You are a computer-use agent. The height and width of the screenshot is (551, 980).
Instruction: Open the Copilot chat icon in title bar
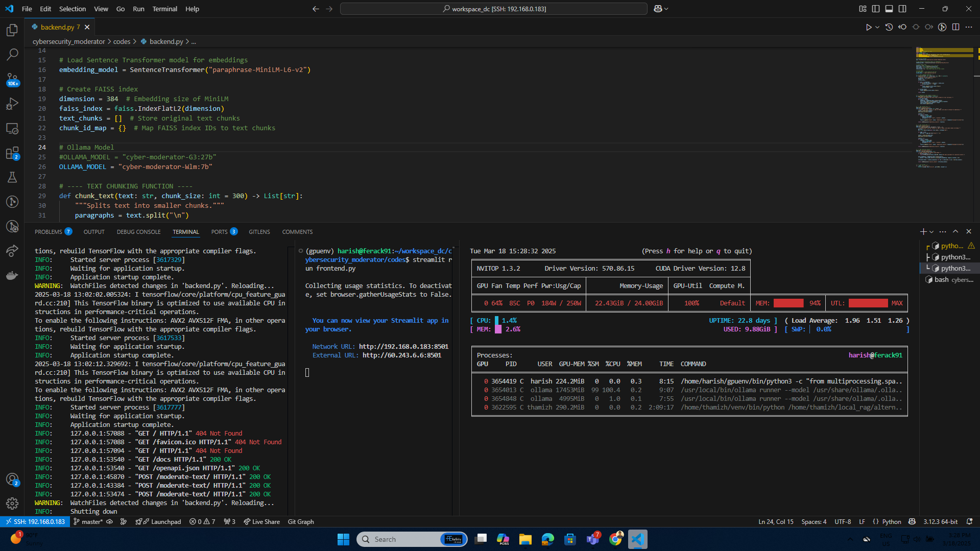658,9
